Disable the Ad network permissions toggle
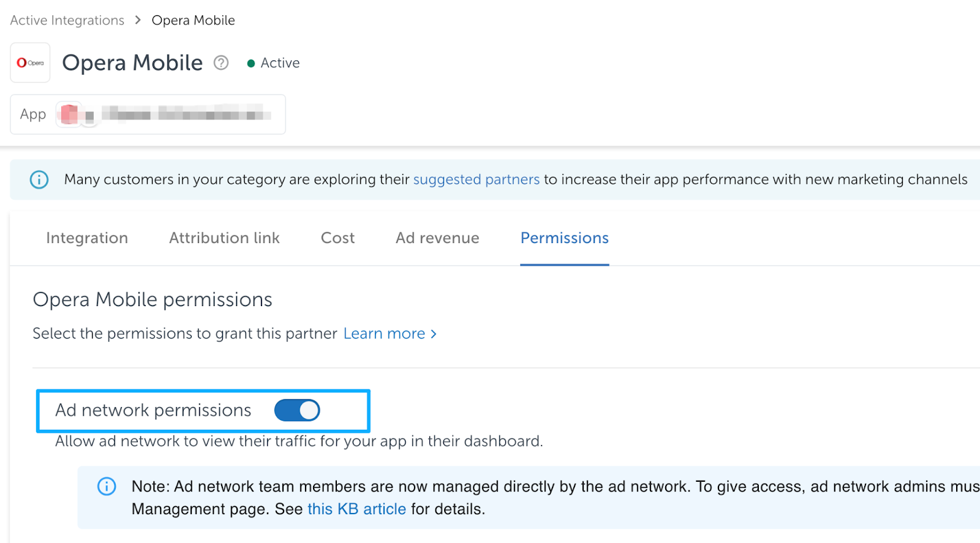This screenshot has width=980, height=543. tap(297, 410)
